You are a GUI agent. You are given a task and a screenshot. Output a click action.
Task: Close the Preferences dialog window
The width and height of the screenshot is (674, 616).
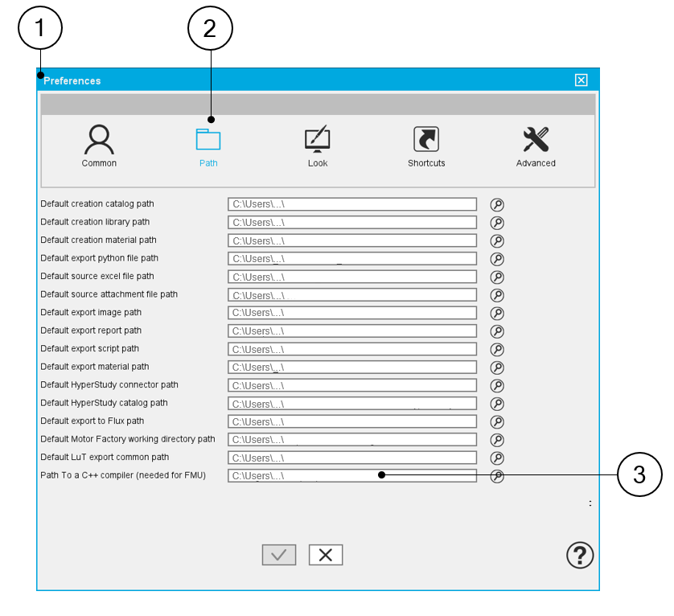pyautogui.click(x=582, y=80)
